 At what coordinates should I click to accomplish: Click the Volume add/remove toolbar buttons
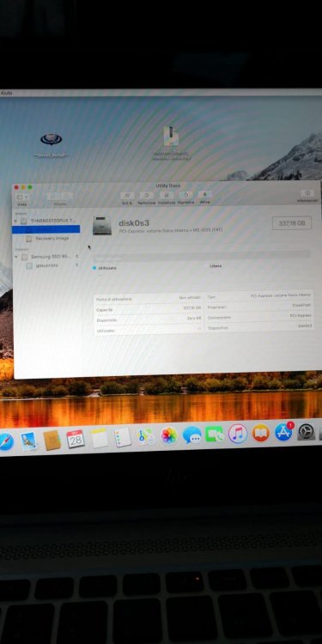tap(60, 197)
